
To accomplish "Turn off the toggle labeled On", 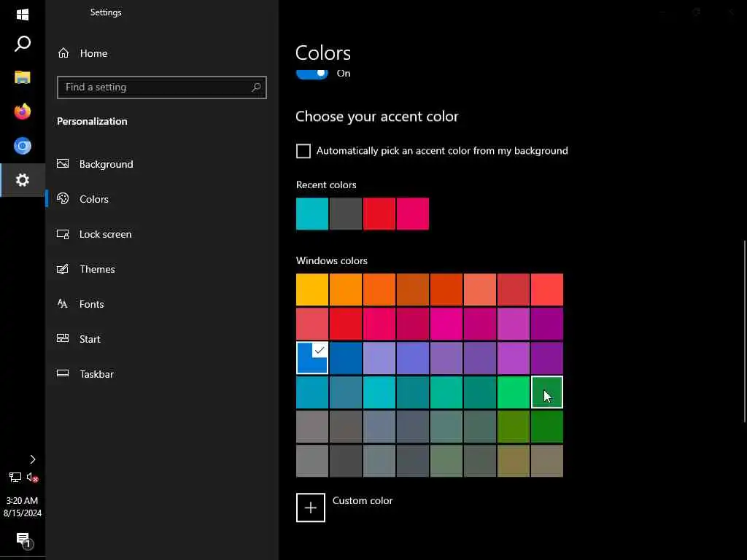I will pyautogui.click(x=312, y=74).
